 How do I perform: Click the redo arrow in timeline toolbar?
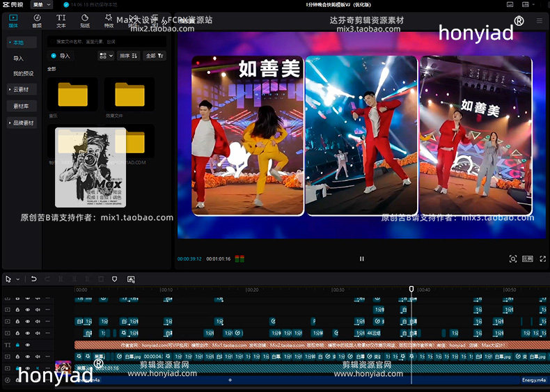tap(47, 279)
